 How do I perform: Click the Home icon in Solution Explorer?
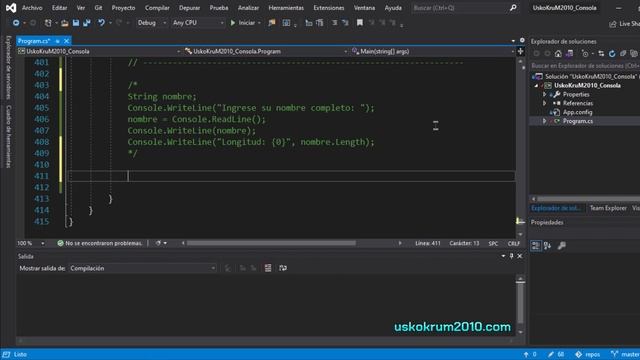pos(558,54)
